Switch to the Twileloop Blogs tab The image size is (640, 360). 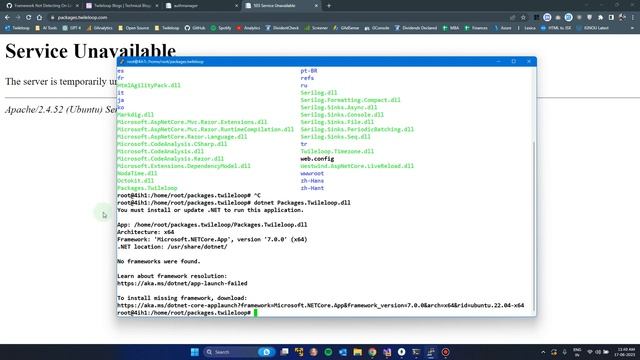coord(121,6)
